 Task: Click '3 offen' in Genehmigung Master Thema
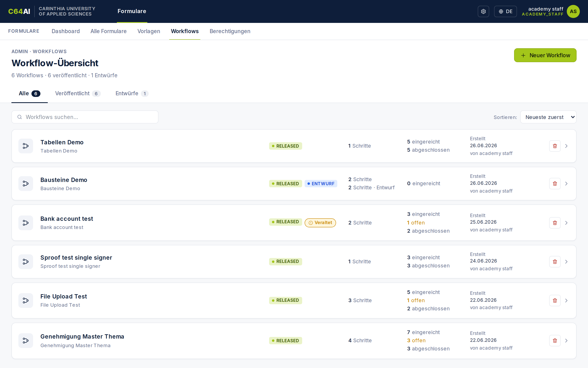[x=416, y=340]
